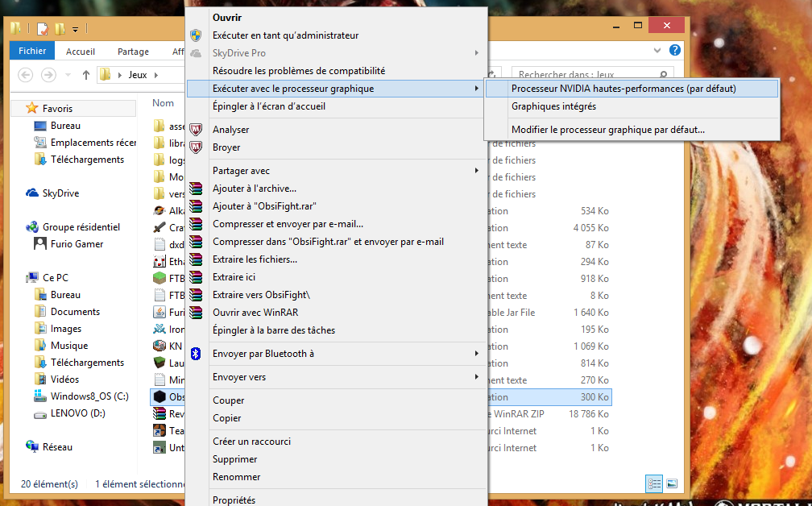Viewport: 812px width, 506px height.
Task: Click the Properties icon in the quick access toolbar
Action: point(43,28)
